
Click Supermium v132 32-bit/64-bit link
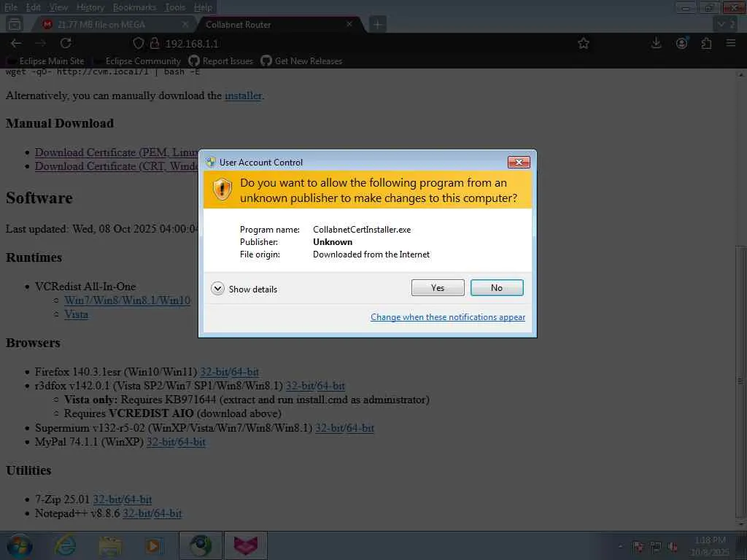point(344,428)
